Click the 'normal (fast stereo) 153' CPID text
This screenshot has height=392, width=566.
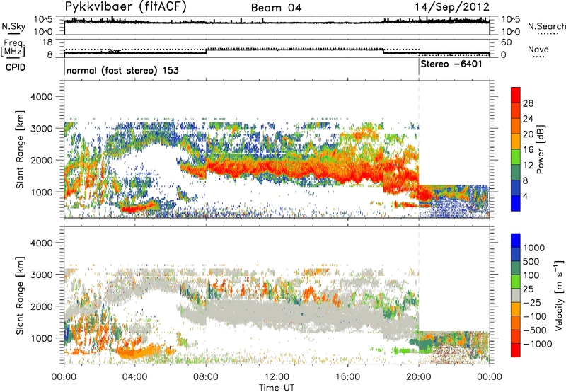122,70
